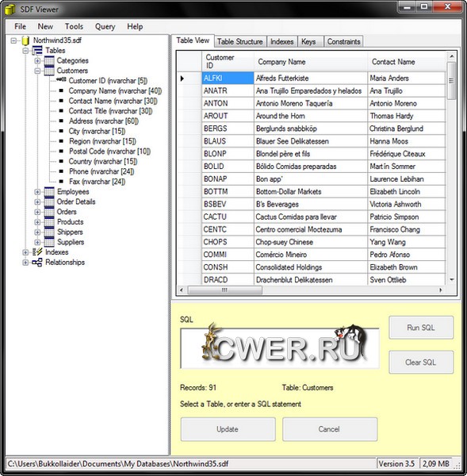Viewport: 467px width, 476px height.
Task: Select Phone (nvarchar [24]) tree node
Action: point(101,171)
